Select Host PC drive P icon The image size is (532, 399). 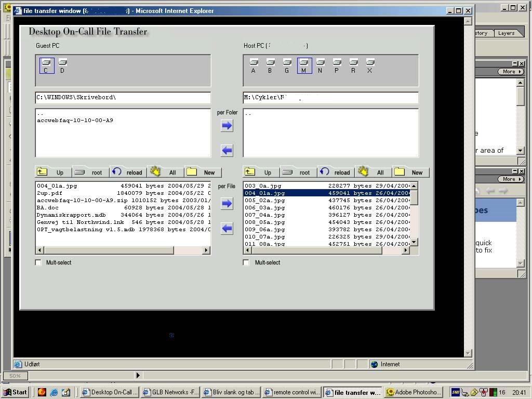pyautogui.click(x=337, y=66)
